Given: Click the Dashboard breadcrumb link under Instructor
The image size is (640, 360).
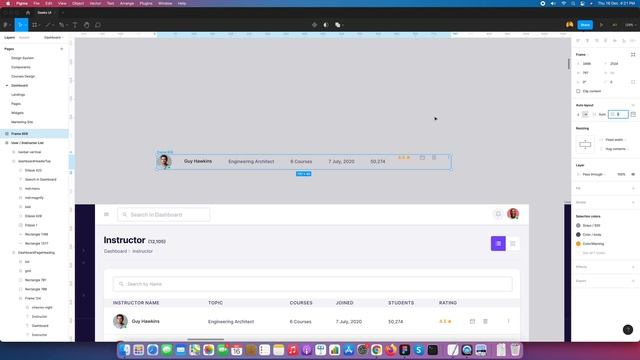Looking at the screenshot, I should (x=115, y=251).
